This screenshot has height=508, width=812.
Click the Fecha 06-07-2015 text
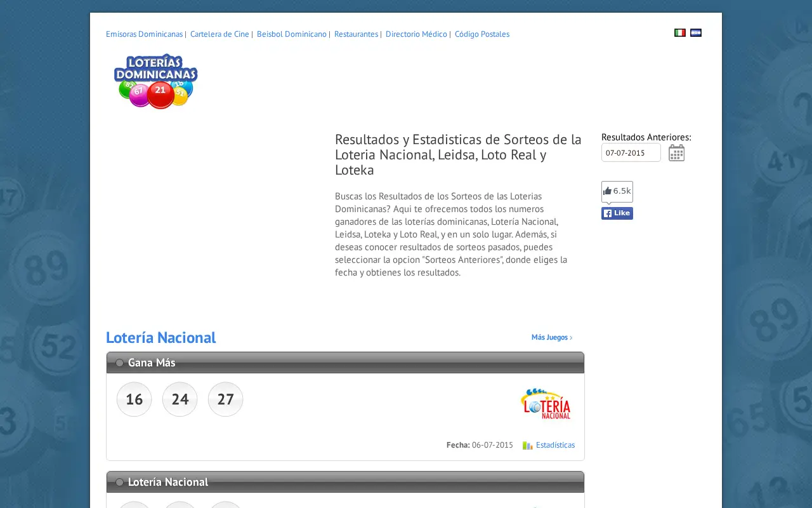480,445
